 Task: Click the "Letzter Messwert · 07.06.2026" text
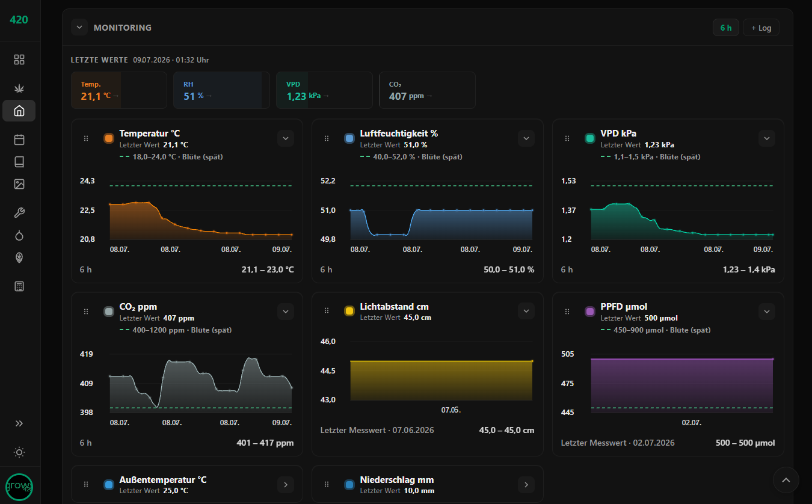[377, 430]
